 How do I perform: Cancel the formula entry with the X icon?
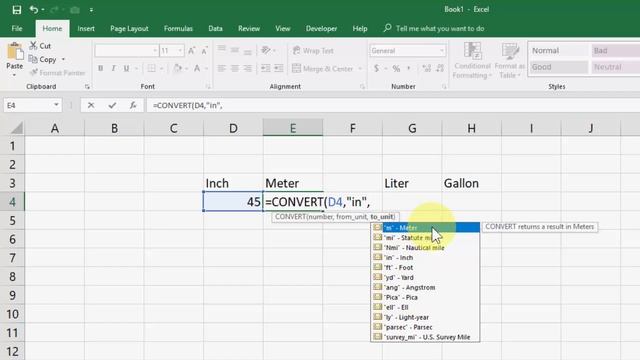(91, 105)
